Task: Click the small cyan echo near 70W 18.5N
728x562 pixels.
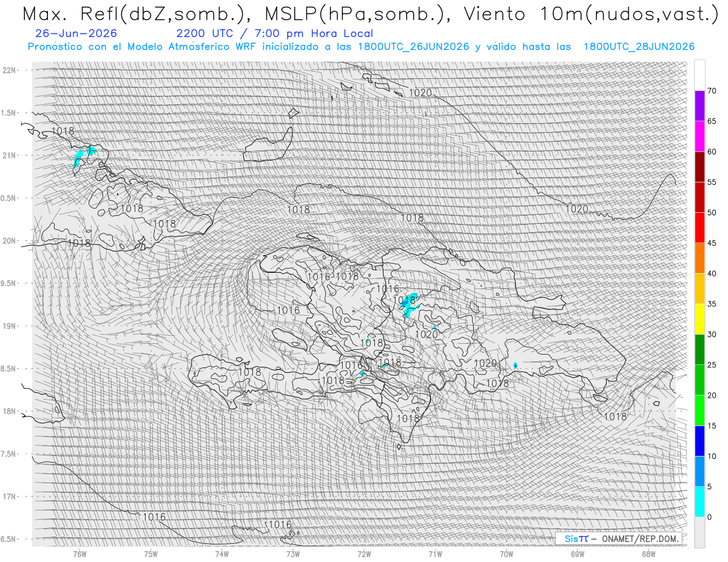Action: (x=515, y=365)
